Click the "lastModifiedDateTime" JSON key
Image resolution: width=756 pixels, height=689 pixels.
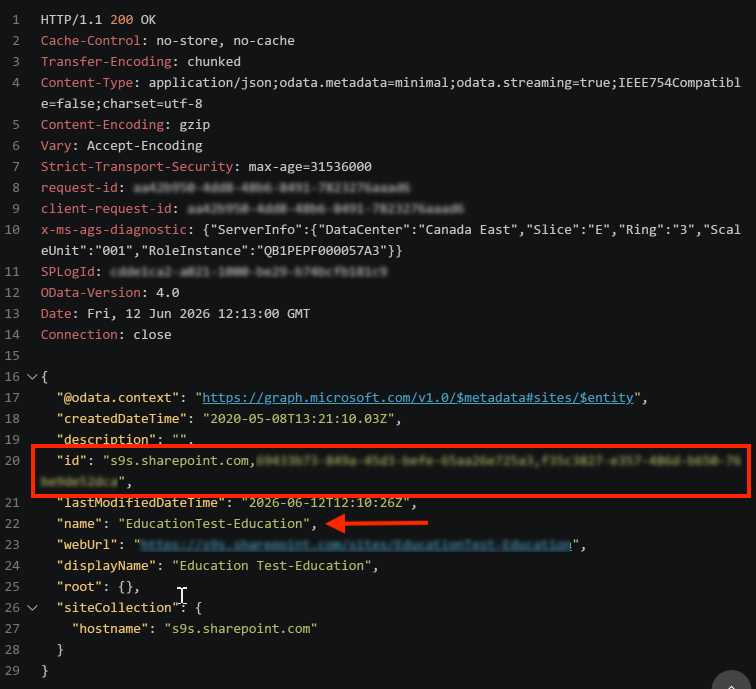tap(141, 503)
